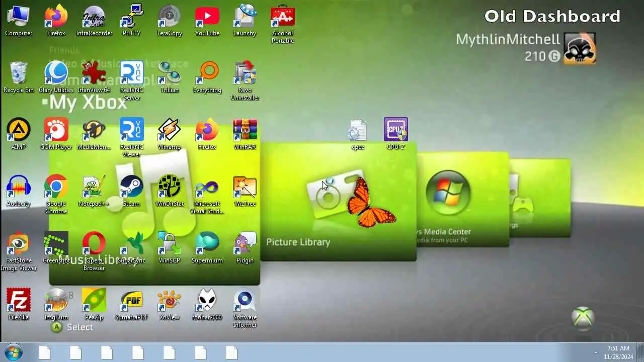Open the WinSCP shortcut
644x362 pixels.
point(170,248)
